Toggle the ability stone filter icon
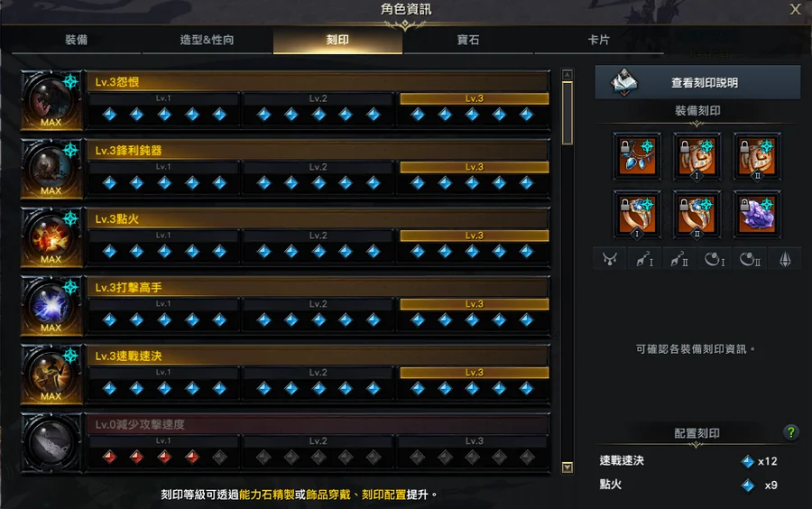The width and height of the screenshot is (812, 509). click(785, 258)
